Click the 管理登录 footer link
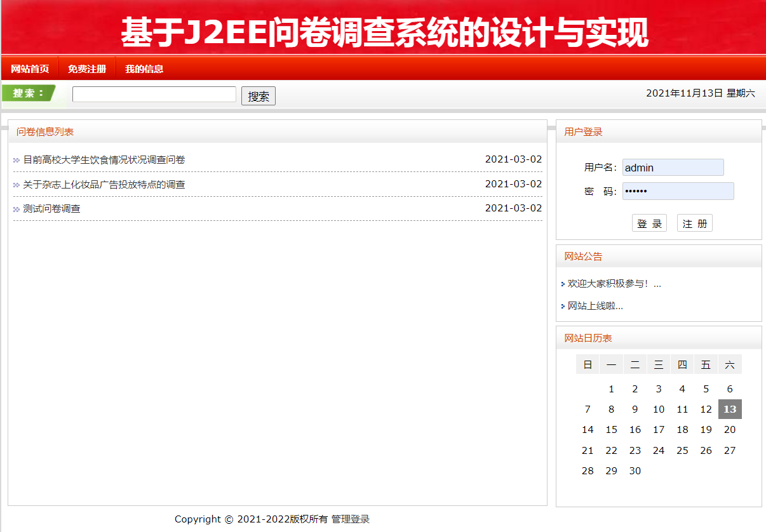Screen dimensions: 766x532 pos(351,519)
